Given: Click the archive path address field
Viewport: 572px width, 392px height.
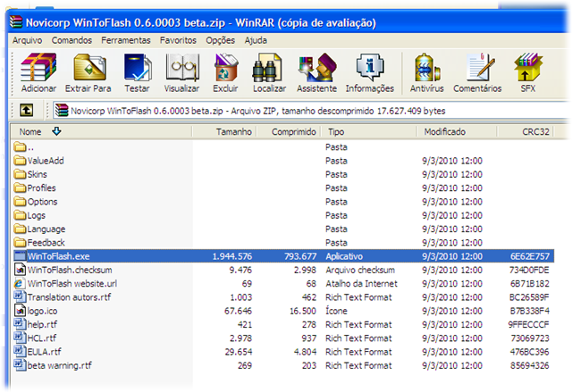Looking at the screenshot, I should pos(310,111).
